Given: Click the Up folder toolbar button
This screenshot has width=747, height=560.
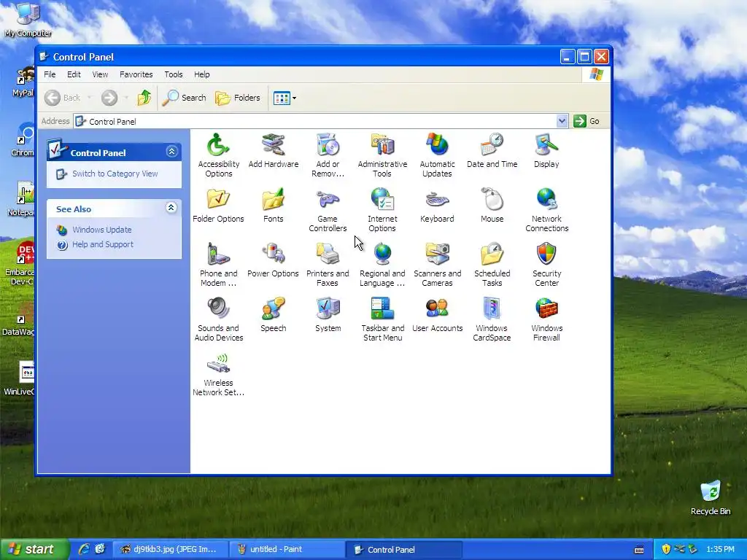Looking at the screenshot, I should (x=144, y=98).
